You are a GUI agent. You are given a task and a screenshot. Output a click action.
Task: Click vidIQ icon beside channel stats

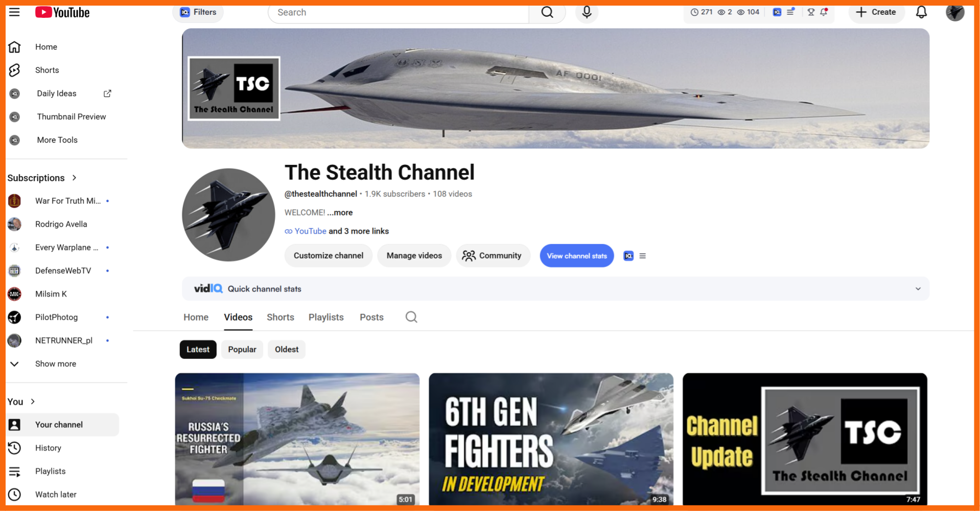click(628, 256)
